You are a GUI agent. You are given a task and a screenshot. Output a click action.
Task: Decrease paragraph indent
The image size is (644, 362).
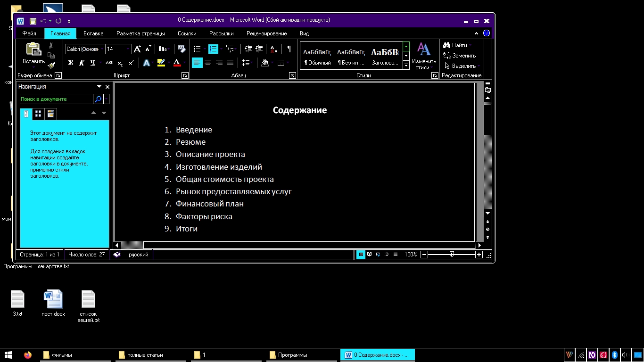coord(248,49)
